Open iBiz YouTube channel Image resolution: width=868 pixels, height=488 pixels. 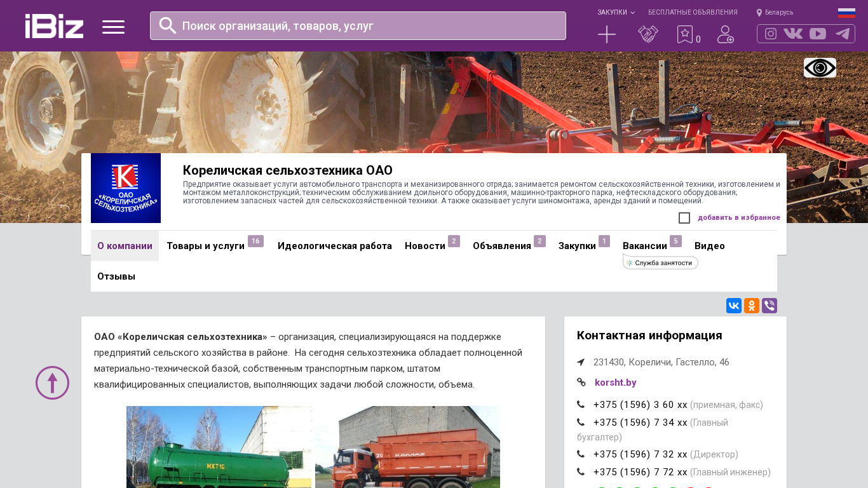(x=818, y=34)
